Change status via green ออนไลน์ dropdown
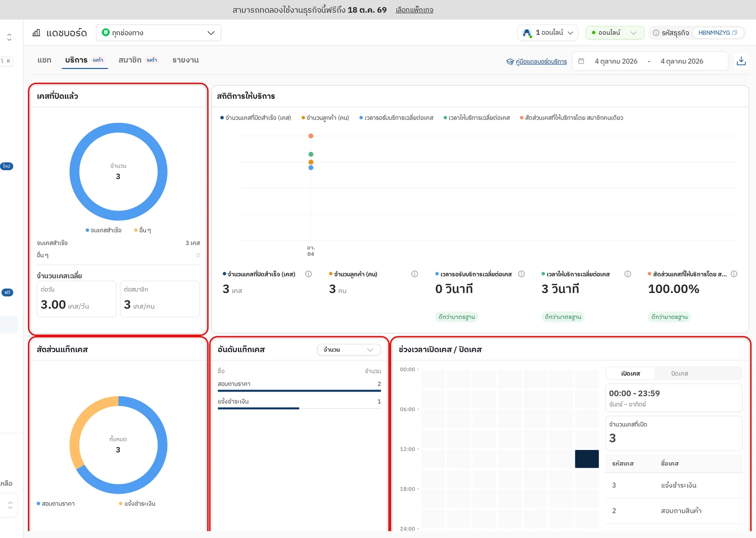This screenshot has height=538, width=756. [615, 33]
